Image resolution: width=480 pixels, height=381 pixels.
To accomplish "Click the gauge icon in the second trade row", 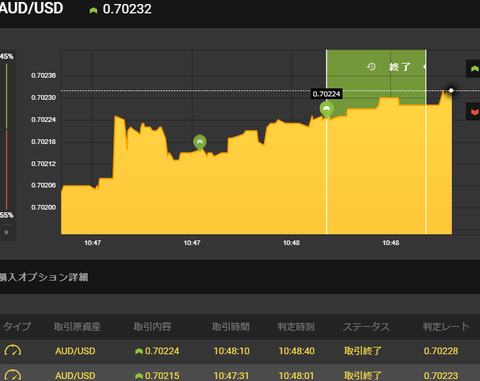I will click(x=13, y=375).
